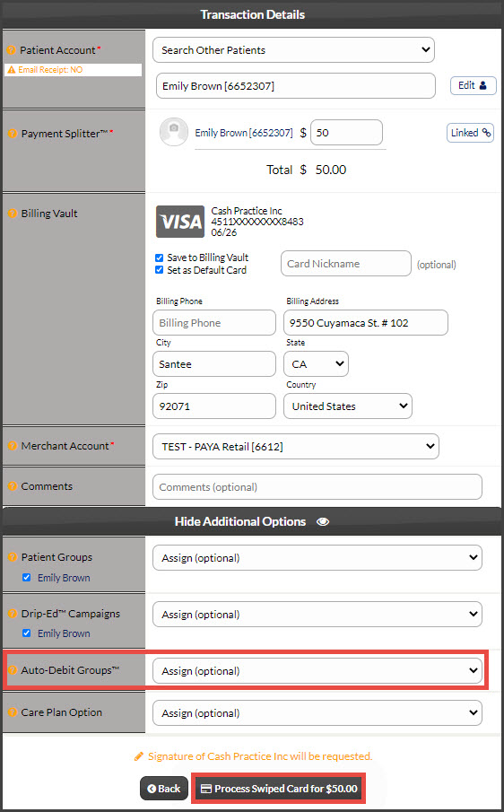
Task: Collapse section via Hide Additional Options header
Action: [x=252, y=521]
